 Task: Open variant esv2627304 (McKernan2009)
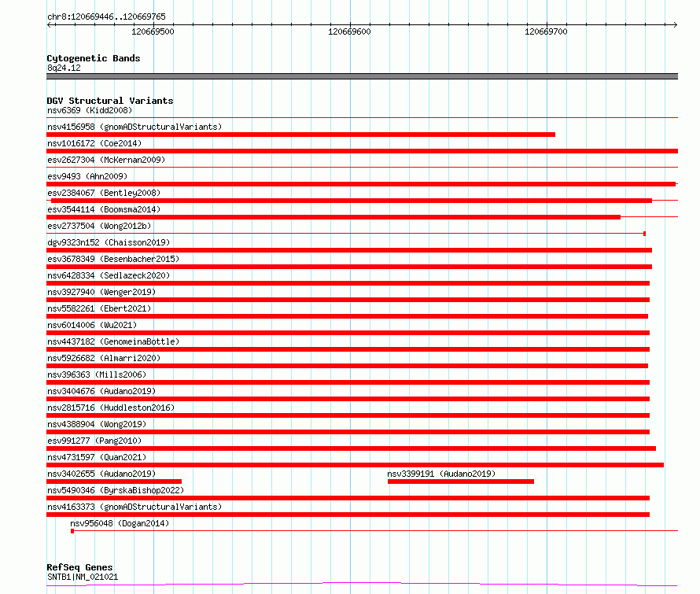106,160
